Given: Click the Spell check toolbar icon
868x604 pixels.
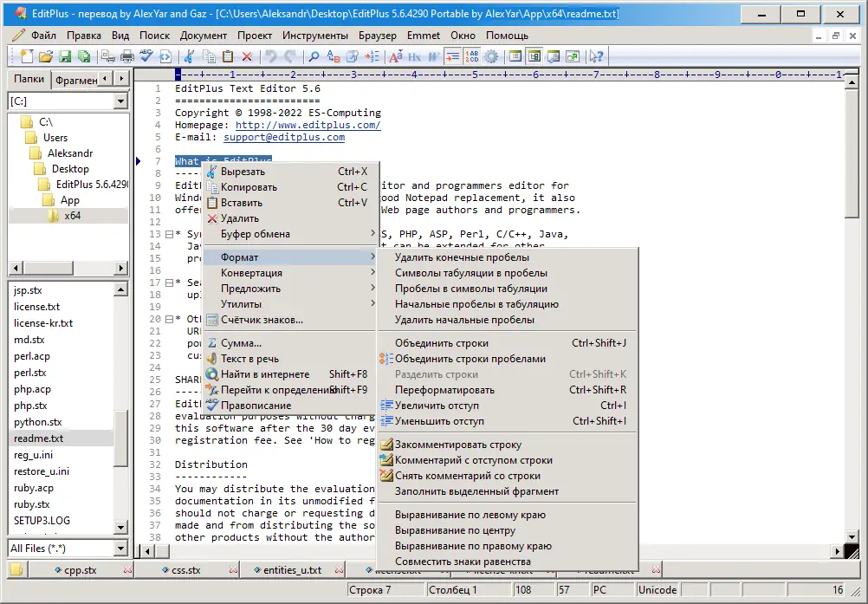Looking at the screenshot, I should [x=146, y=57].
